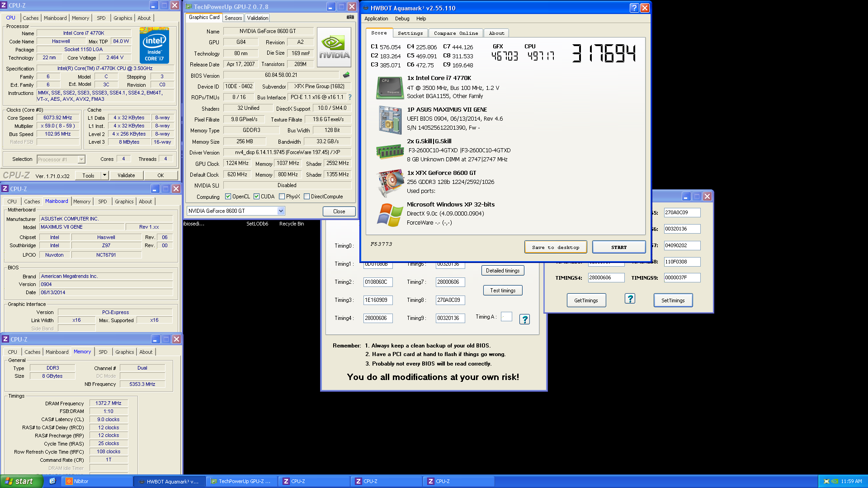
Task: Click the DRAM Frequency value 1372.7 MHz
Action: (108, 403)
